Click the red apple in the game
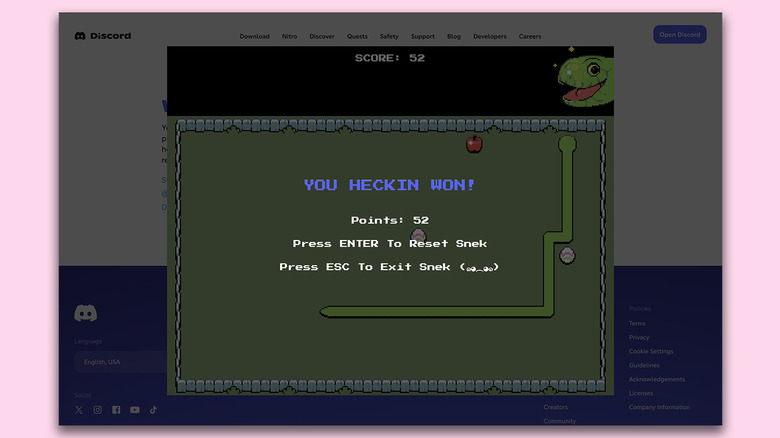 [474, 144]
